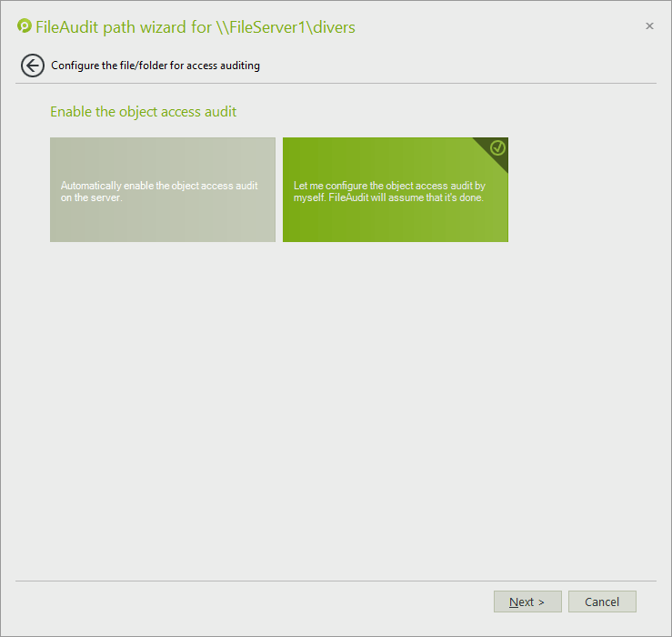The width and height of the screenshot is (672, 637).
Task: Click the text 'Automatically enable the object access audit'
Action: click(159, 186)
